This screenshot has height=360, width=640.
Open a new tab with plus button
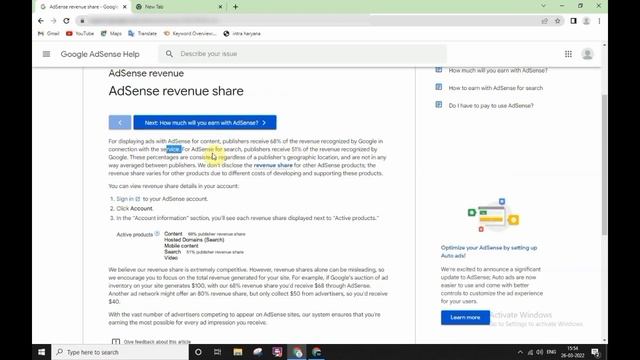click(x=236, y=7)
